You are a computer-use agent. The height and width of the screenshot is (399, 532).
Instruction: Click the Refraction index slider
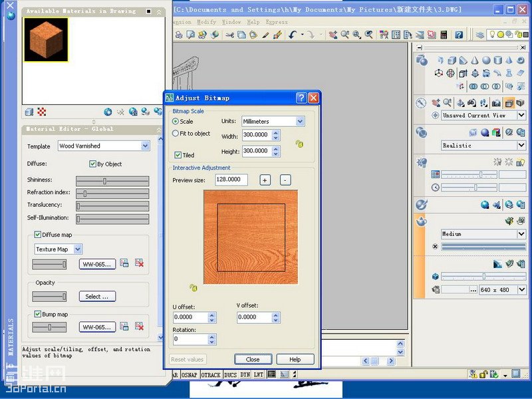click(x=112, y=194)
